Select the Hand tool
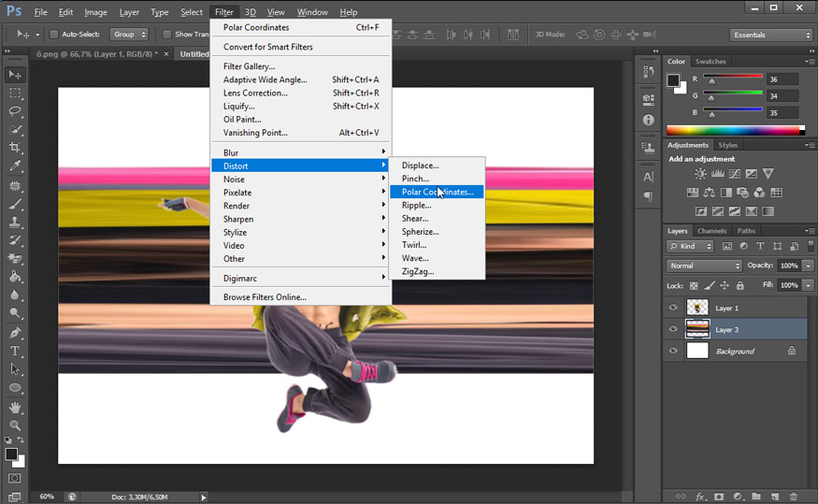 [15, 407]
